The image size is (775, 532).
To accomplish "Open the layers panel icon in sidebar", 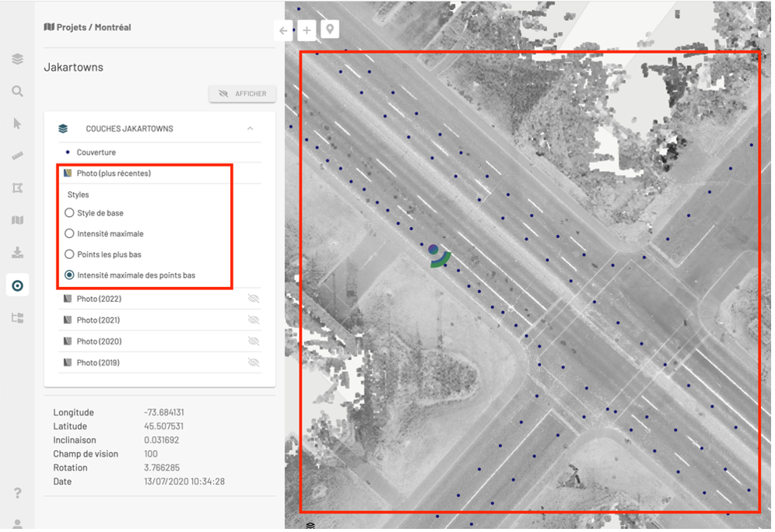I will pos(17,58).
